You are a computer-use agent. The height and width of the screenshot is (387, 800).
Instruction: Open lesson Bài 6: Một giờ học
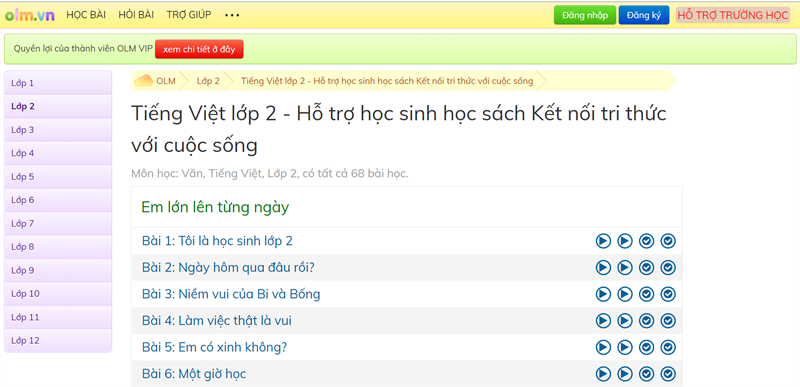click(194, 374)
